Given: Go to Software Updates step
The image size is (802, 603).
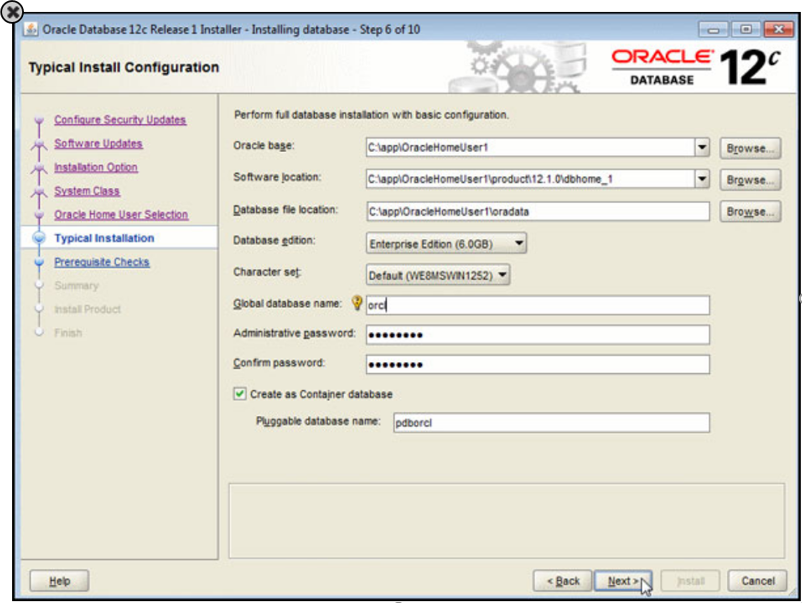Looking at the screenshot, I should tap(98, 144).
